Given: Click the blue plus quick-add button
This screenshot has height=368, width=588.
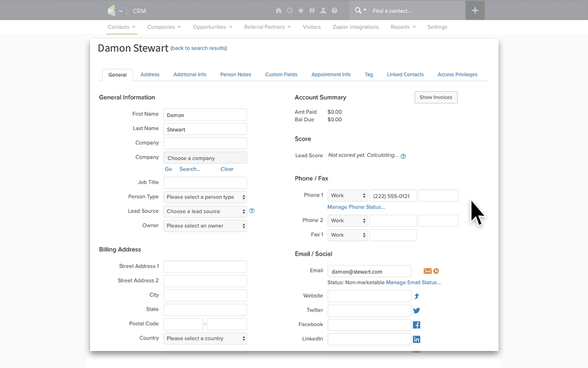Looking at the screenshot, I should point(475,11).
